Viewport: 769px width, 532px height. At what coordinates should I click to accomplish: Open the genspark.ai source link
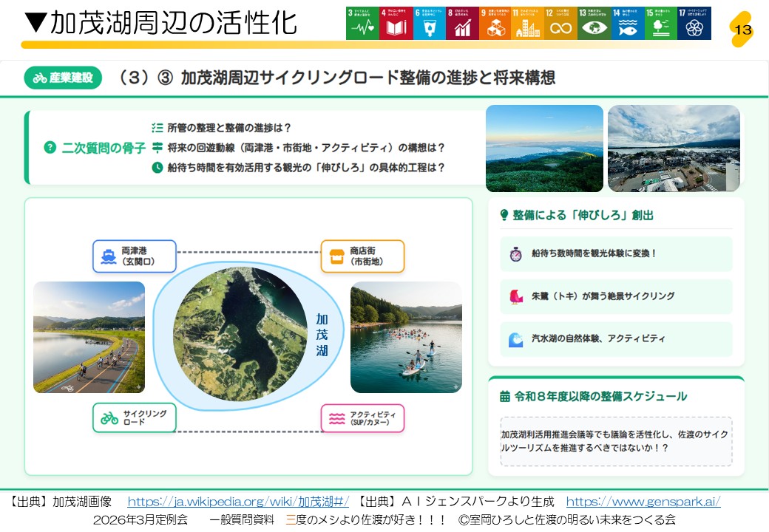click(643, 502)
